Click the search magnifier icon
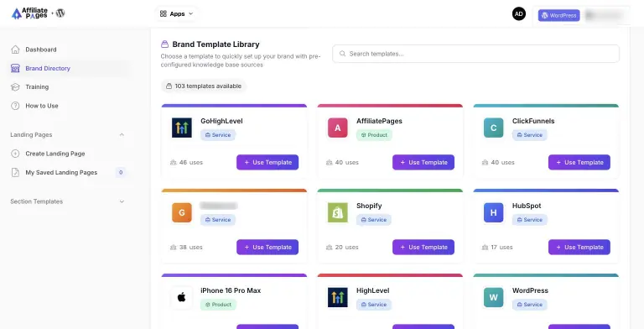 point(342,54)
